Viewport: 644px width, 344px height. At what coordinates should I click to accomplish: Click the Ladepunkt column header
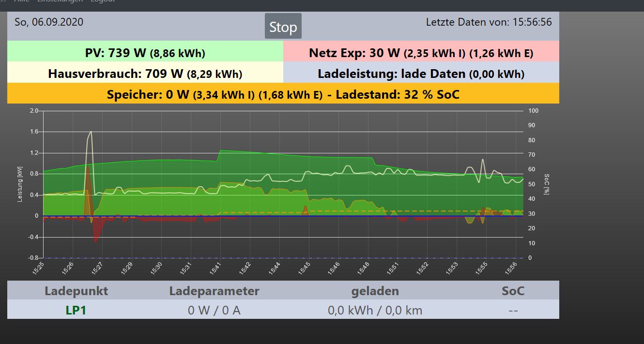(x=76, y=291)
